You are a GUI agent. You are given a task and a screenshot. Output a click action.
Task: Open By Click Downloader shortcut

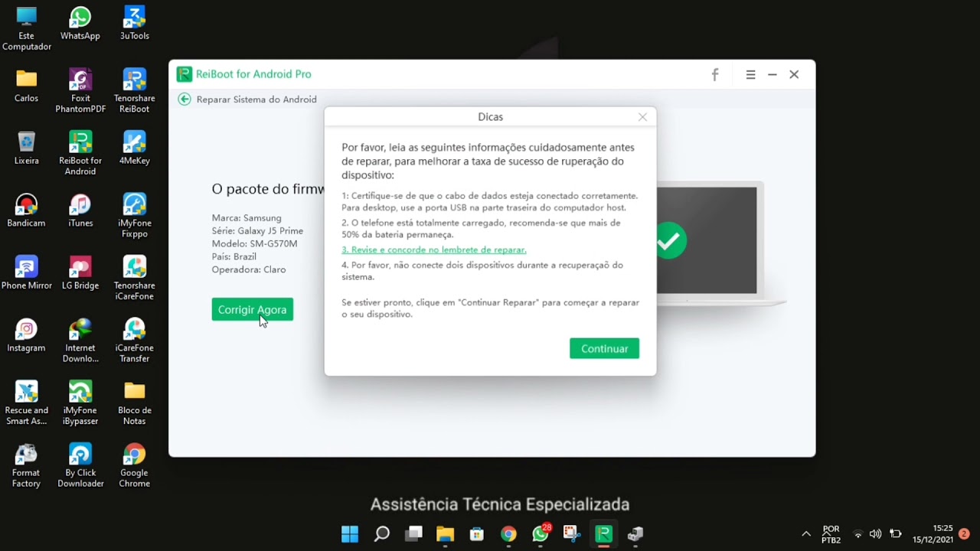pyautogui.click(x=80, y=465)
